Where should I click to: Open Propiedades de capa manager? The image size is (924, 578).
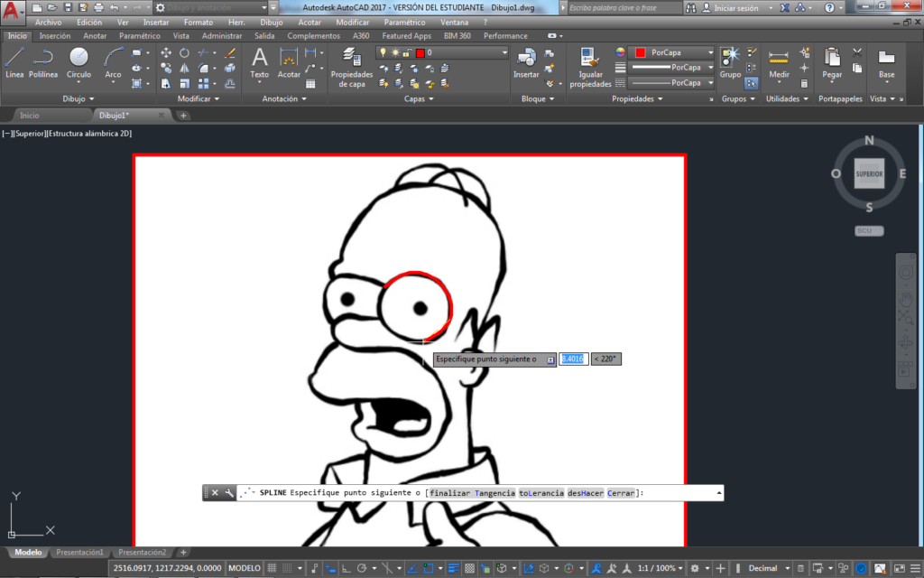click(352, 67)
